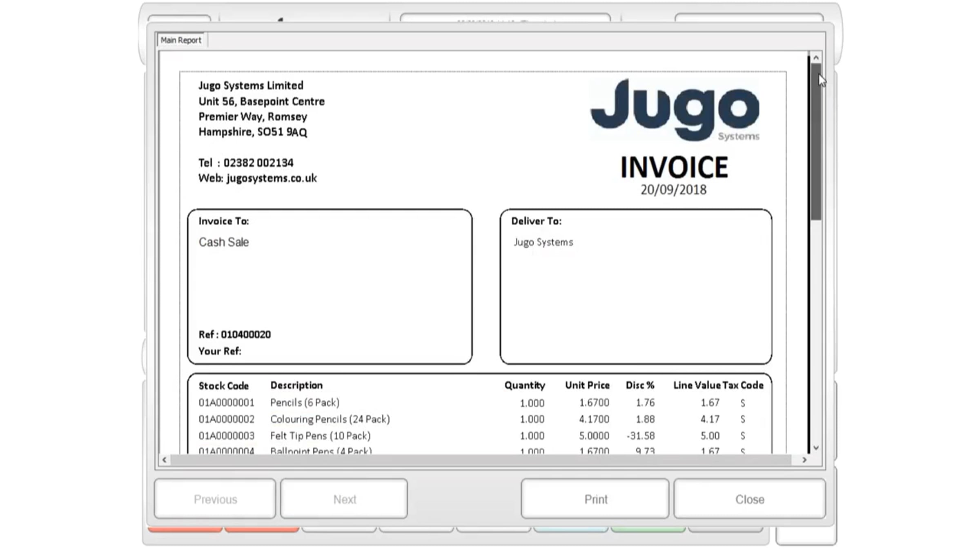Click the horizontal scroll left arrow
The image size is (980, 551).
(x=164, y=460)
